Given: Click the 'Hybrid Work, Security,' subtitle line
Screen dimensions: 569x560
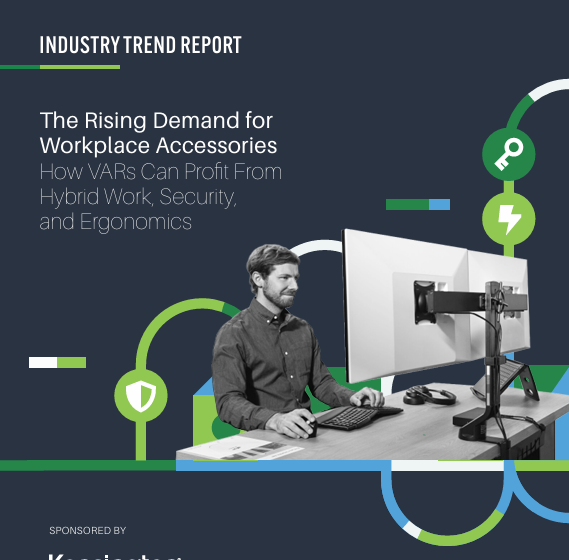Looking at the screenshot, I should [138, 197].
